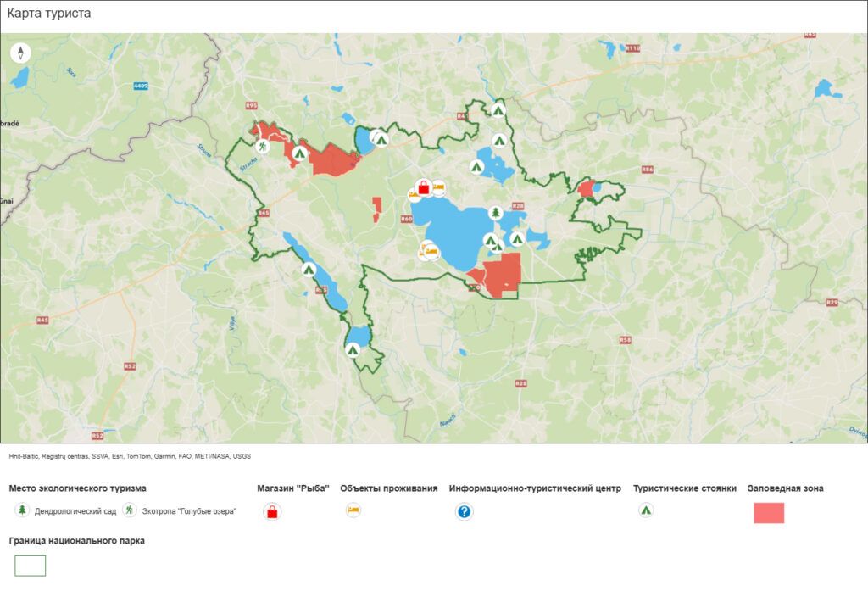Click the hiker icon beside 'Экотропа' legend label
868x591 pixels.
tap(130, 510)
